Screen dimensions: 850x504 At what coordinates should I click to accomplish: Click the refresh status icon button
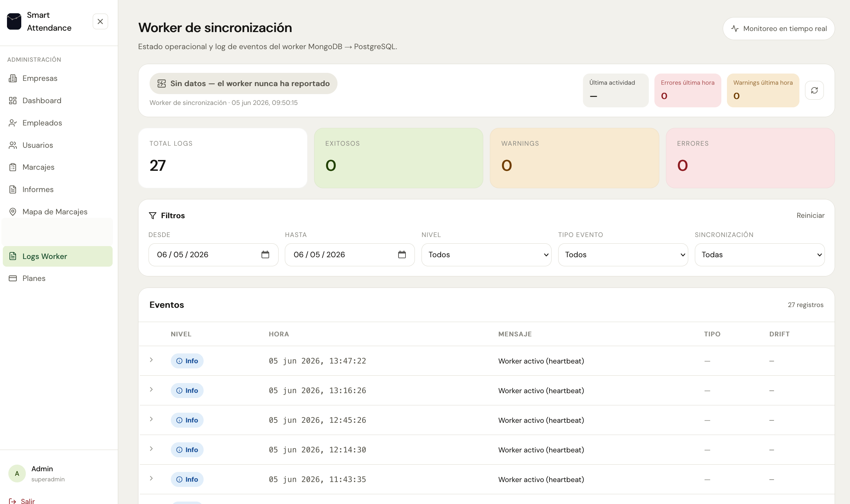point(814,90)
